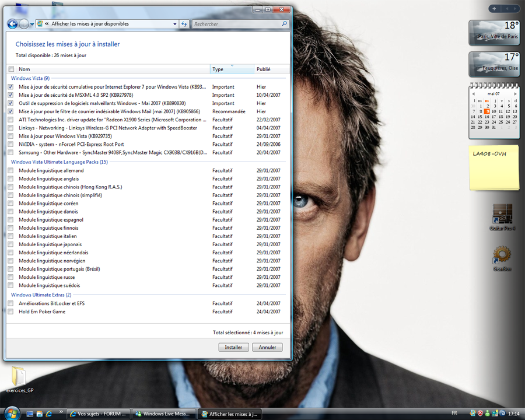Screen dimensions: 525x420
Task: Toggle the select-all checkbox beside Nom
Action: pos(10,69)
